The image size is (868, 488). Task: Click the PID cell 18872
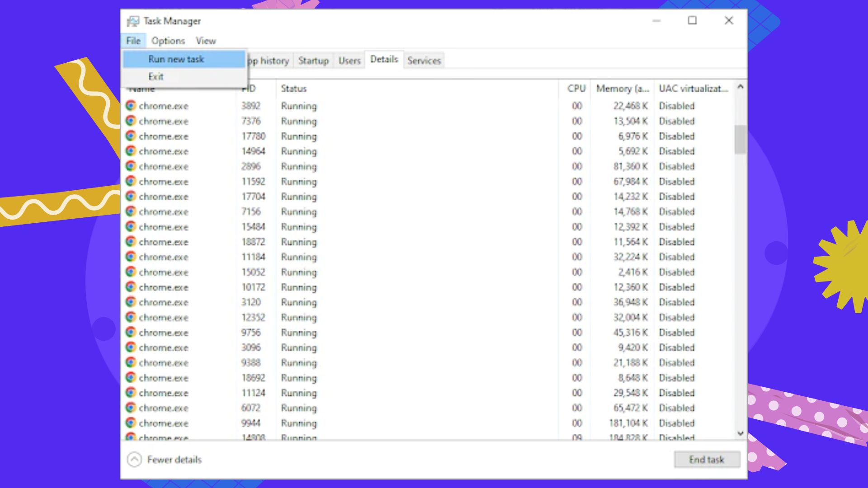253,242
